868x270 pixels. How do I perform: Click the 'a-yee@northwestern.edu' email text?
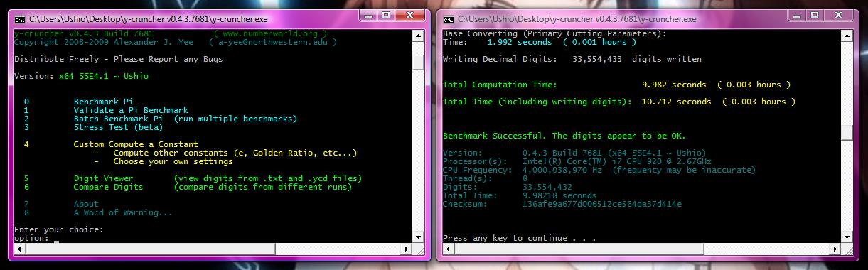(x=272, y=42)
